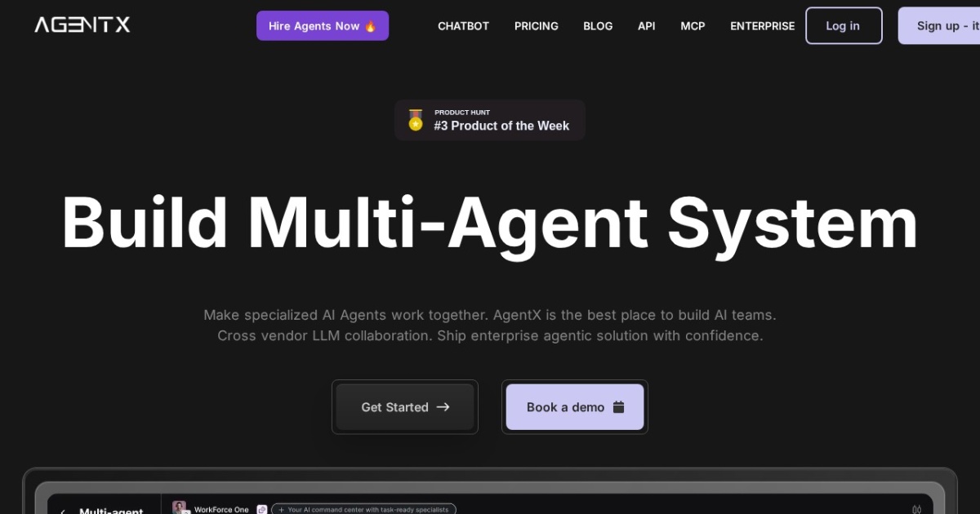The image size is (980, 514).
Task: Open the Product Hunt #3 Product badge
Action: (490, 120)
